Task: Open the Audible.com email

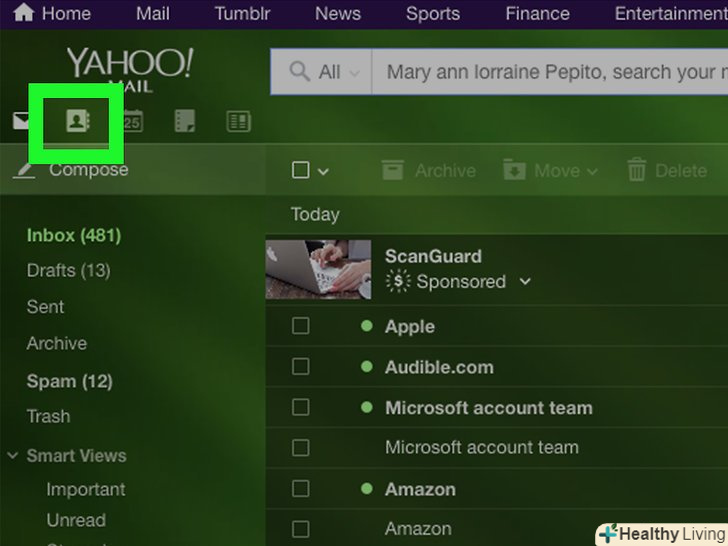Action: pos(497,367)
